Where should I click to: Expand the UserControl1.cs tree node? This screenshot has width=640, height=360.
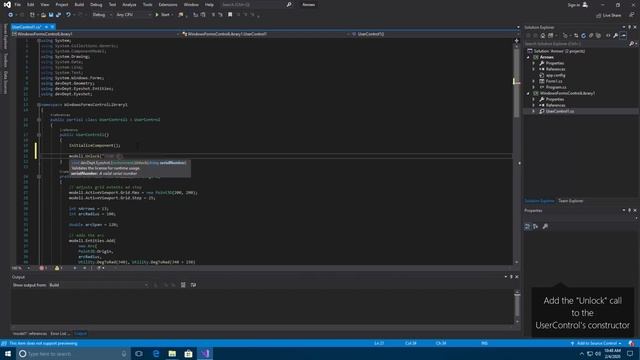(x=533, y=111)
